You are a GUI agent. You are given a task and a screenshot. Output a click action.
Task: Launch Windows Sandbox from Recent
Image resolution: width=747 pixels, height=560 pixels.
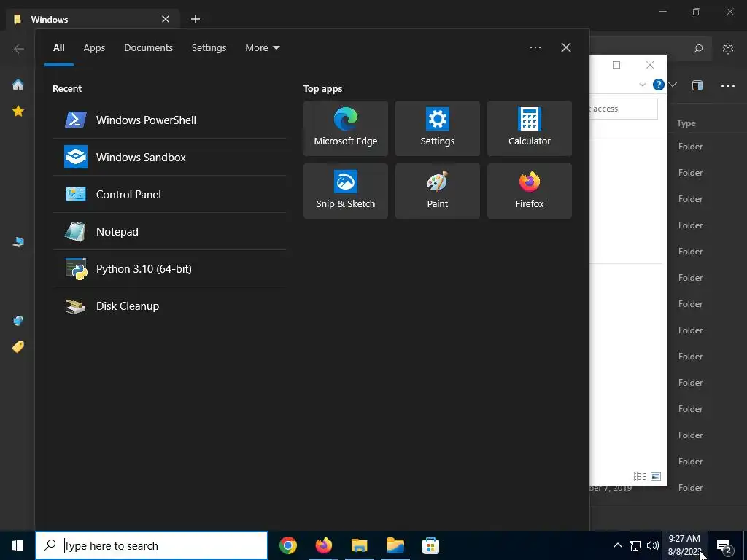(x=169, y=157)
